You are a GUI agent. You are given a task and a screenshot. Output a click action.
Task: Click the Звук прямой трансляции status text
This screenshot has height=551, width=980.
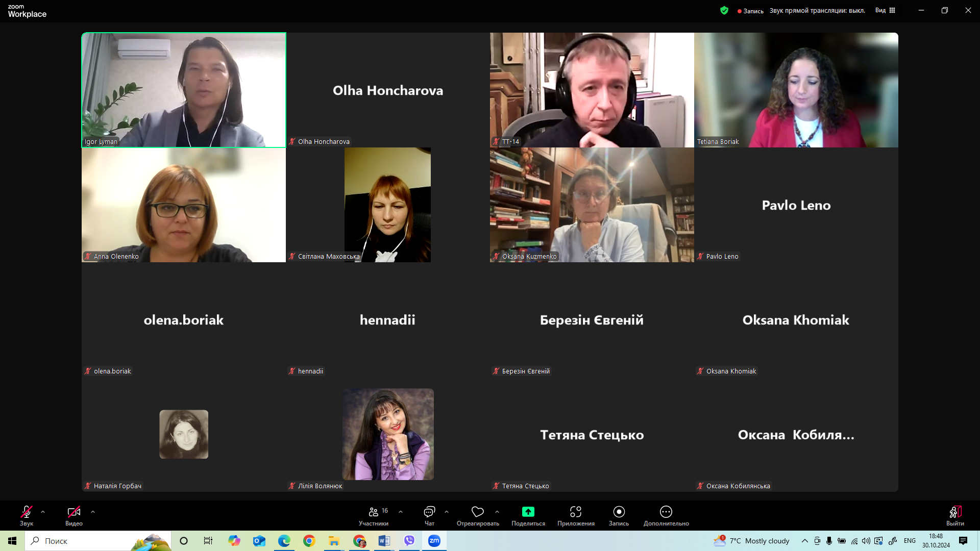[x=817, y=10]
